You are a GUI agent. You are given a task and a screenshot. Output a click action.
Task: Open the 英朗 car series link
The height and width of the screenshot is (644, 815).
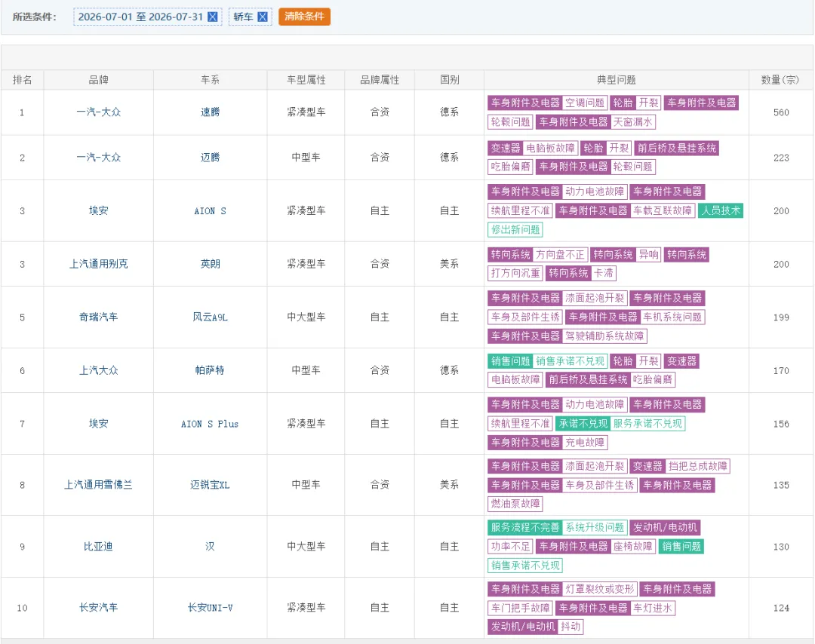point(210,264)
